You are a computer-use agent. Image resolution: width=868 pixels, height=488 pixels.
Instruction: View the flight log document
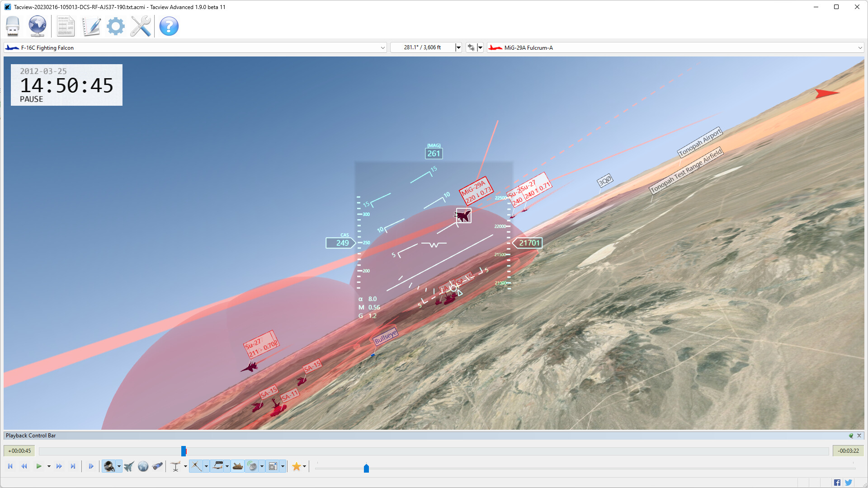pos(66,26)
